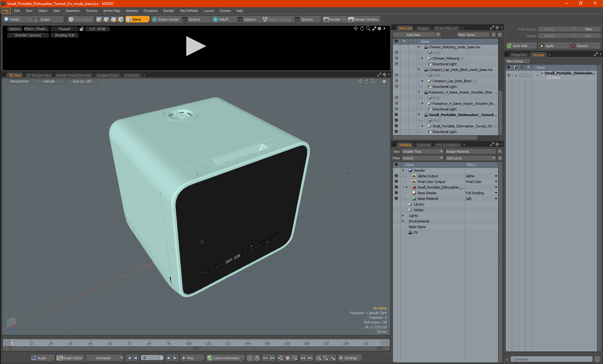Expand Compact_Lap_Desk_Black (2) item
This screenshot has height=364, width=603.
pos(422,81)
